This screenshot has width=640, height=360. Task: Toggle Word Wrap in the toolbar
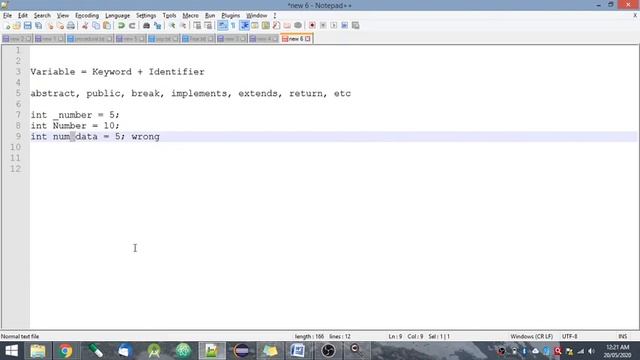(222, 26)
